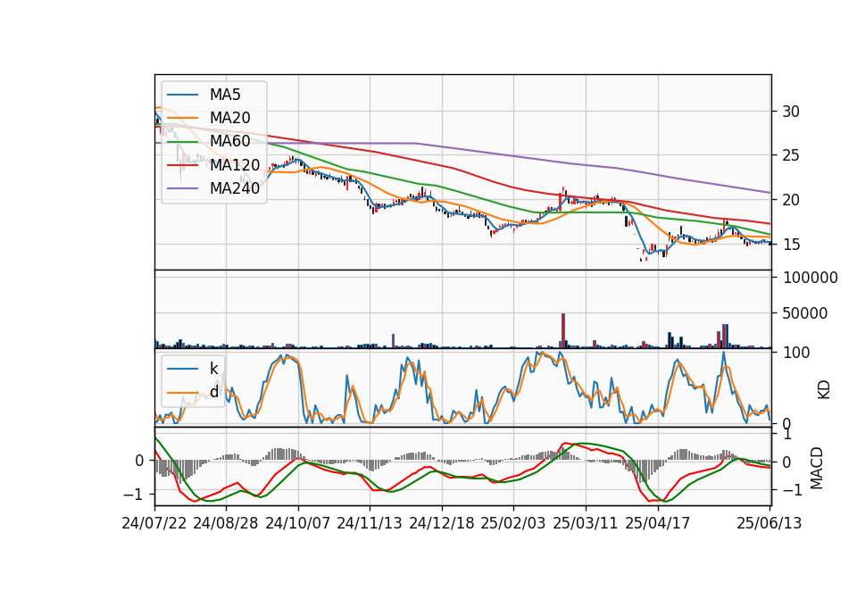Click the MA5 legend label
The width and height of the screenshot is (857, 616).
click(225, 95)
